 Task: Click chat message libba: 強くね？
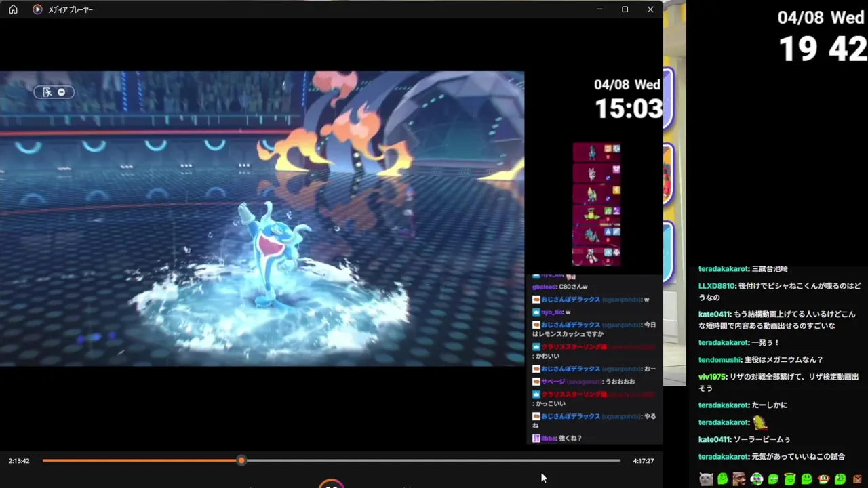557,439
